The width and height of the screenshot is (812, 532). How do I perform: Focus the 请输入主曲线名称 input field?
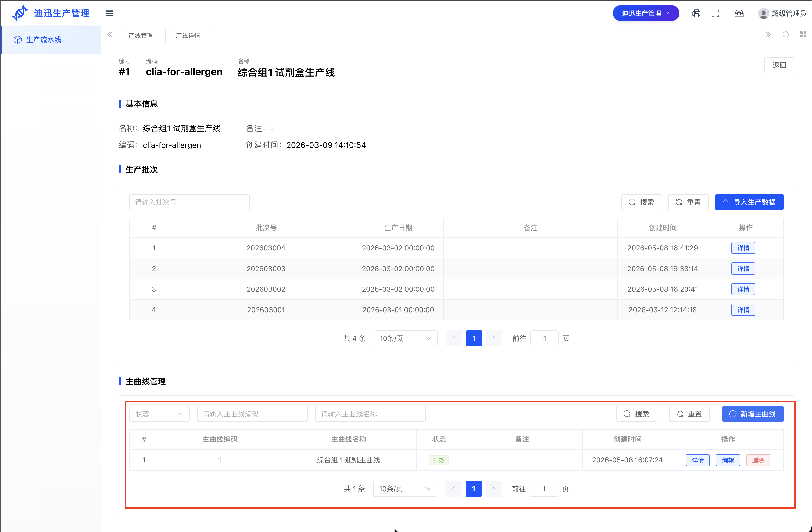[370, 414]
